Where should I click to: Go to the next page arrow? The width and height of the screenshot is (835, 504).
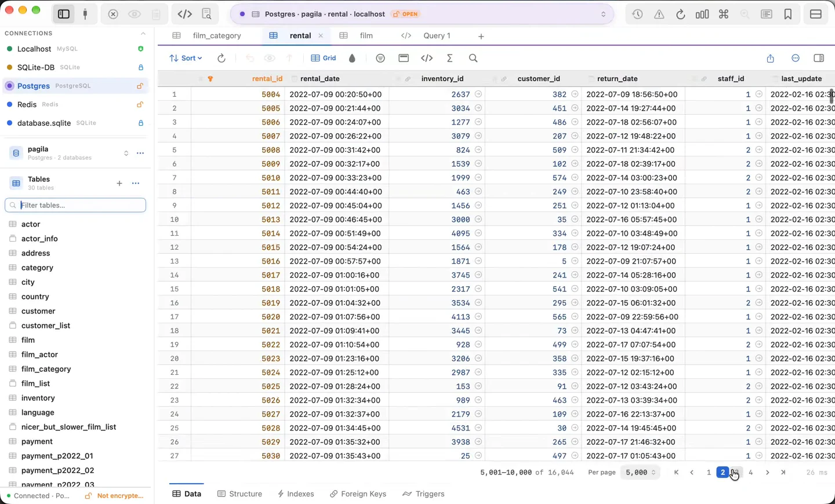pyautogui.click(x=767, y=473)
